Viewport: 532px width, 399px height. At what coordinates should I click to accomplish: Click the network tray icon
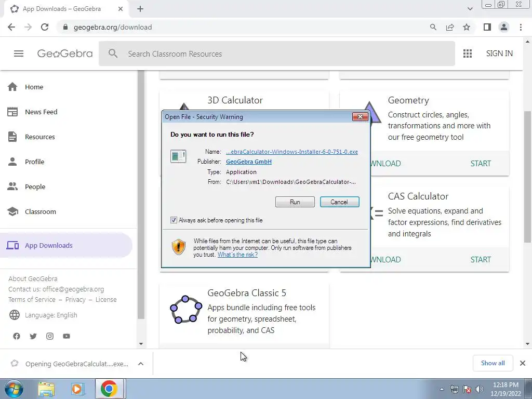[x=454, y=389]
